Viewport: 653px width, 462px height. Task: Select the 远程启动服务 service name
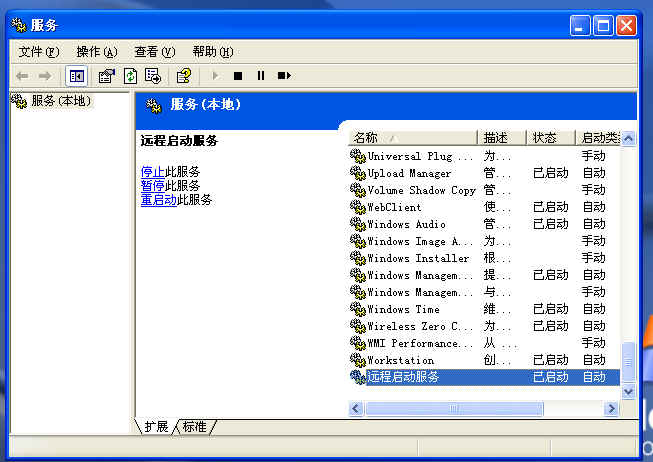click(x=403, y=377)
